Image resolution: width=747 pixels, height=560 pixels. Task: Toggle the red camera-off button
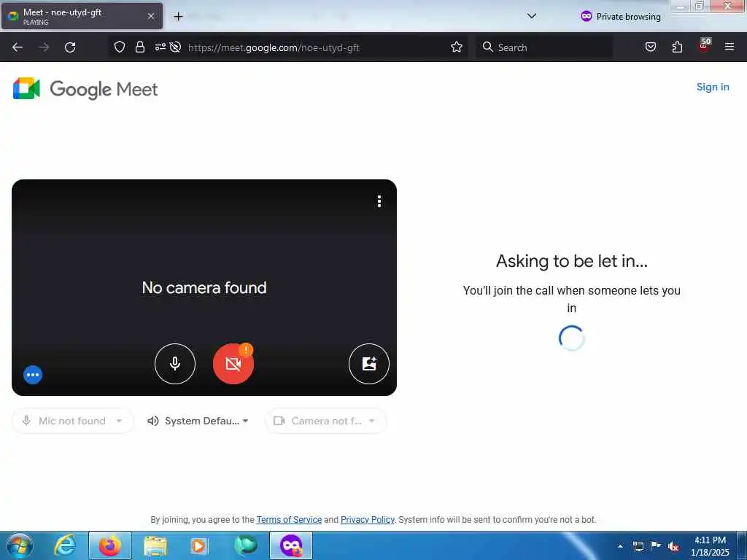pyautogui.click(x=233, y=364)
